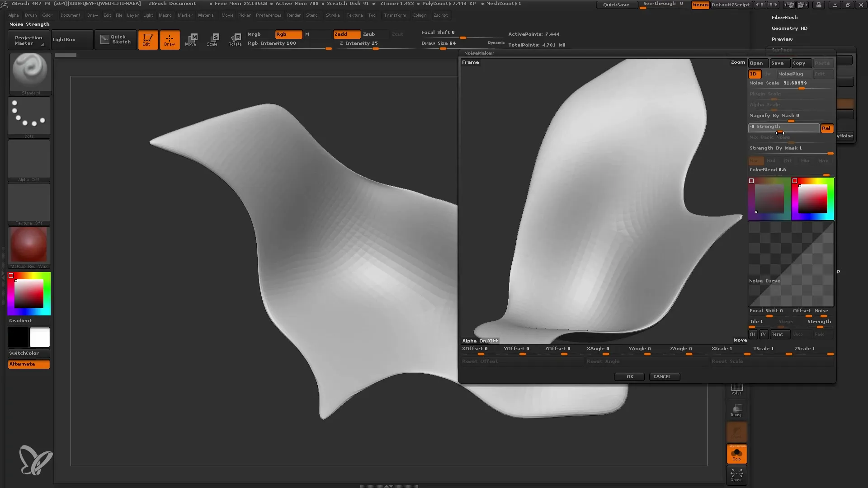Click the OK button to confirm
Image resolution: width=868 pixels, height=488 pixels.
(630, 376)
